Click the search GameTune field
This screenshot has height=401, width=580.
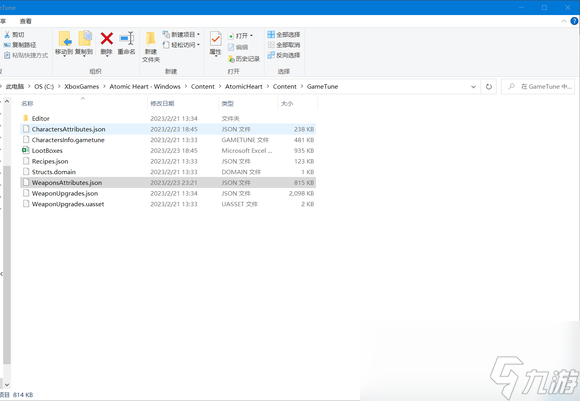pos(538,87)
